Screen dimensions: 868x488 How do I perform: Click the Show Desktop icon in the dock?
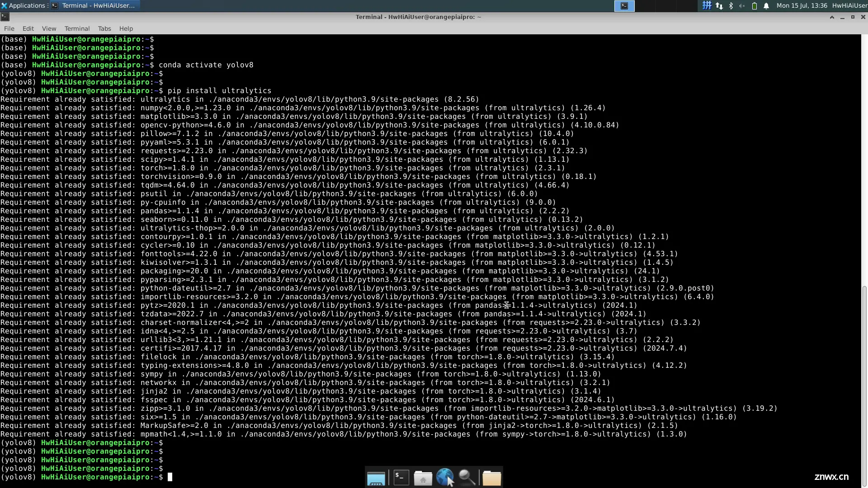tap(376, 478)
